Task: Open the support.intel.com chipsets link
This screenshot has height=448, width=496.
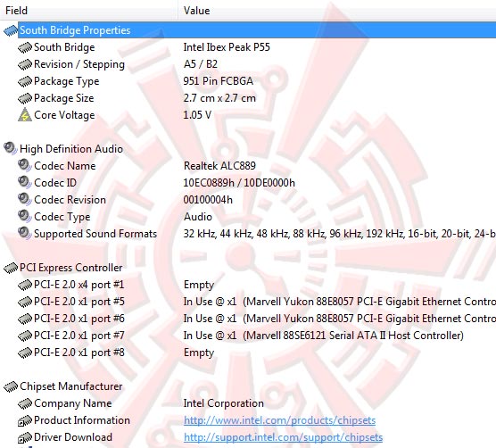Action: [x=283, y=437]
